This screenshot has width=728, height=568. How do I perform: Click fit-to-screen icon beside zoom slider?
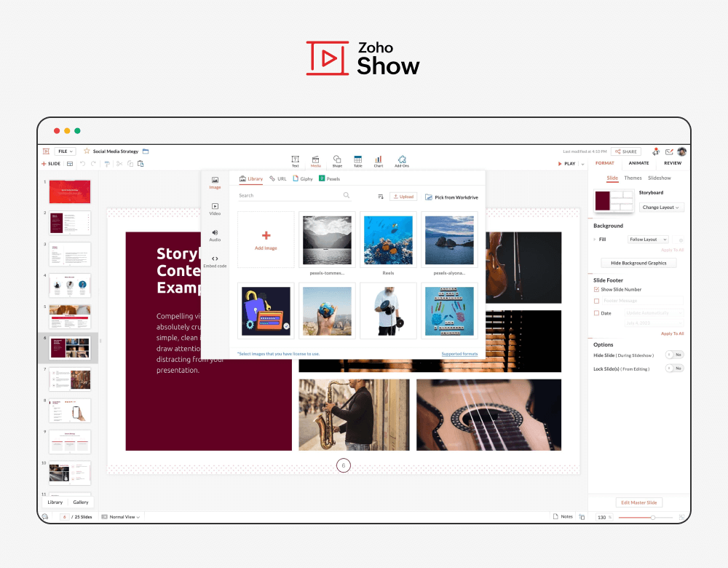point(681,517)
